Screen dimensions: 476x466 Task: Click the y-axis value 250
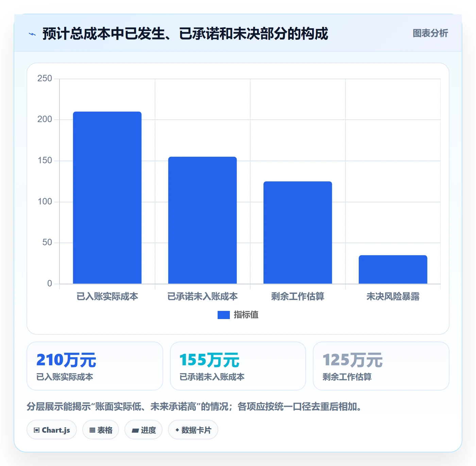tap(45, 79)
